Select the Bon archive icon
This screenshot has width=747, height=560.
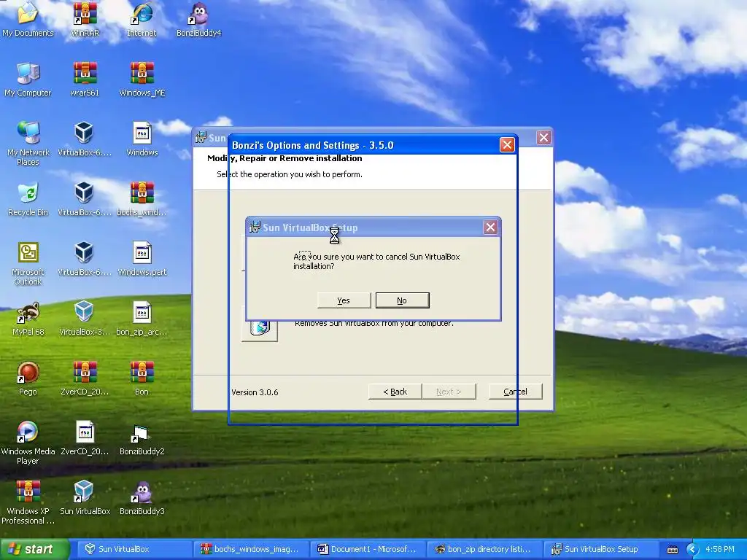click(x=142, y=378)
